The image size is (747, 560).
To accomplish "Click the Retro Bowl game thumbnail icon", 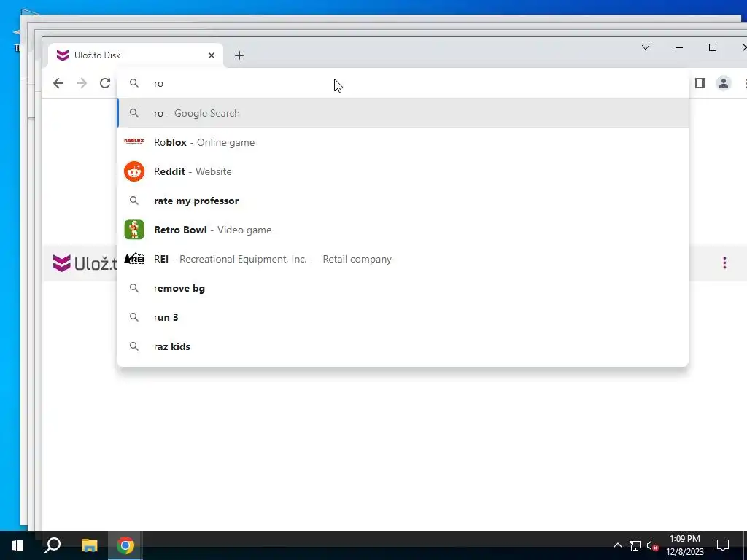I will pos(134,230).
